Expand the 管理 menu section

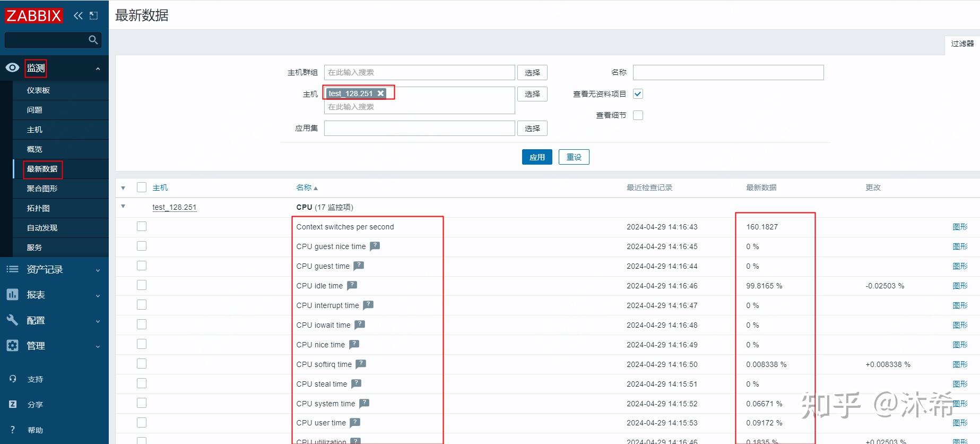coord(98,347)
